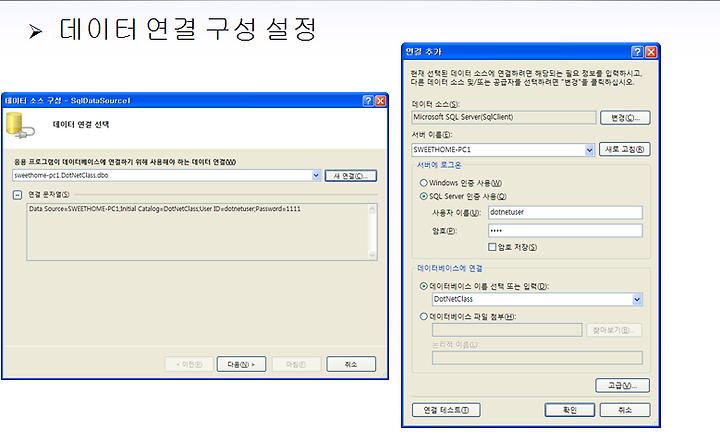Image resolution: width=720 pixels, height=441 pixels.
Task: Close the 연결 추가 dialog
Action: [651, 52]
